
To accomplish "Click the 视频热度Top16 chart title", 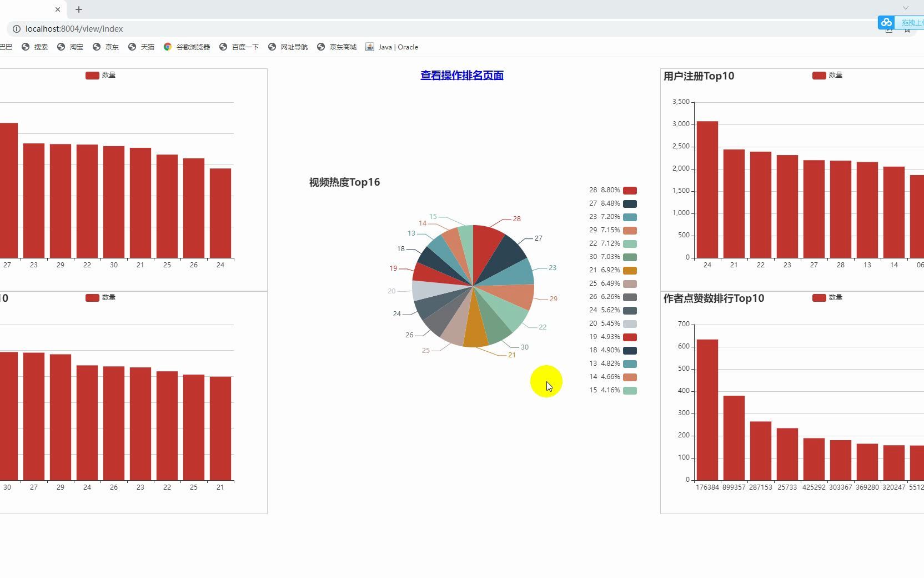I will click(x=344, y=182).
